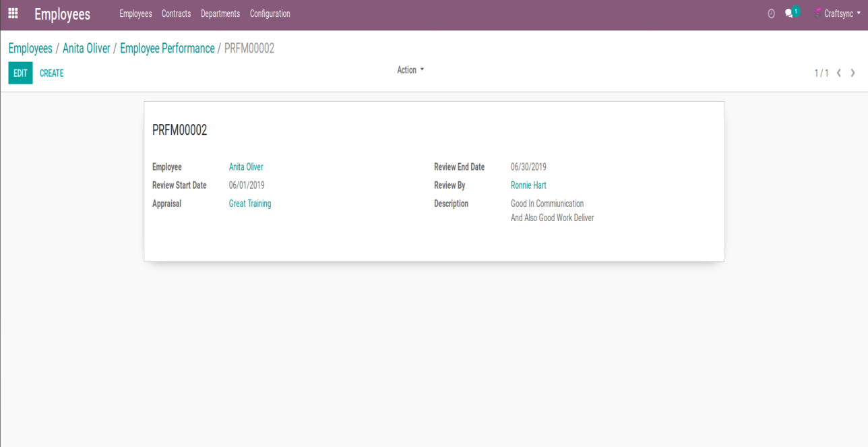Click the EDIT button
868x447 pixels.
coord(20,73)
